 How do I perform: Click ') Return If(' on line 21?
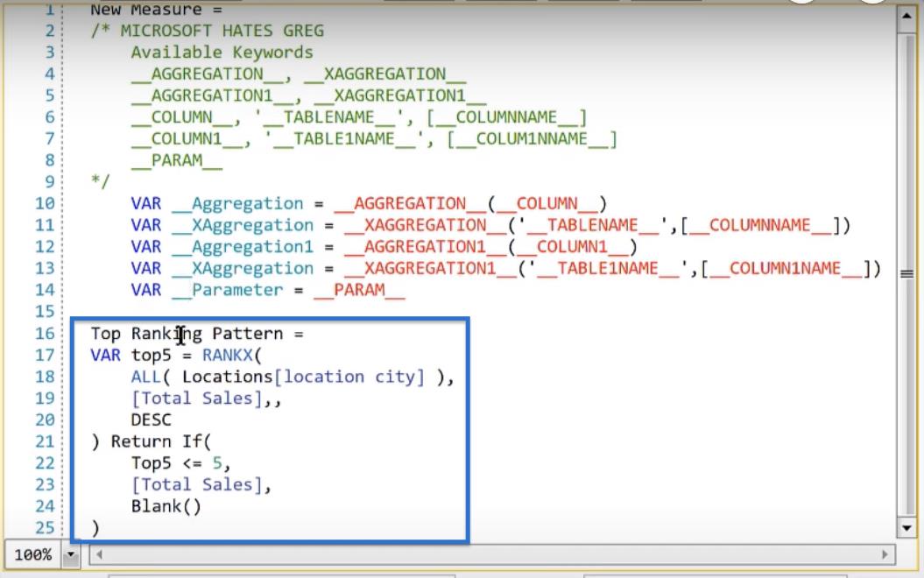[x=151, y=442]
